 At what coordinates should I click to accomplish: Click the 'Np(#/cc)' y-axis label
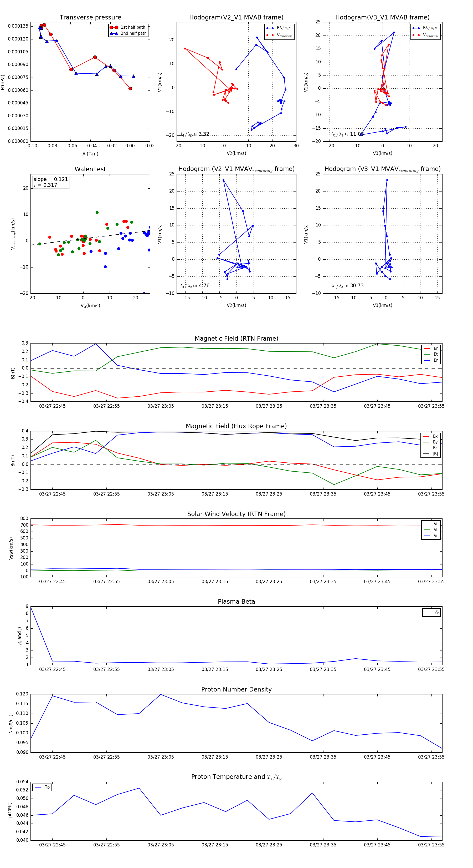(11, 723)
